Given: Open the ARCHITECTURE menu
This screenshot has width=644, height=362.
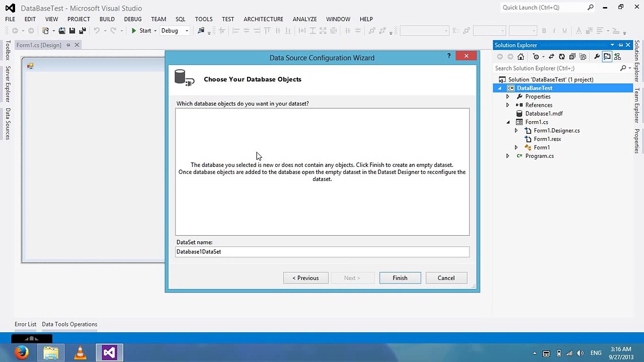Looking at the screenshot, I should point(263,19).
